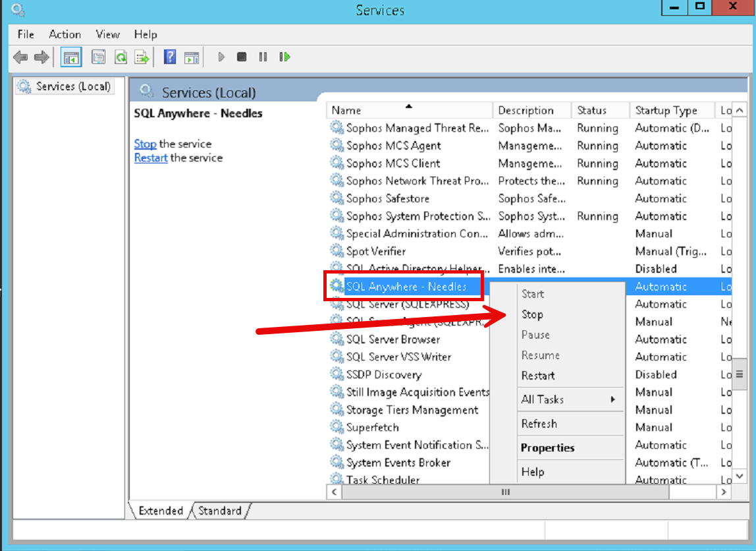
Task: Click gear icon of SSDP Discovery row
Action: tap(336, 374)
